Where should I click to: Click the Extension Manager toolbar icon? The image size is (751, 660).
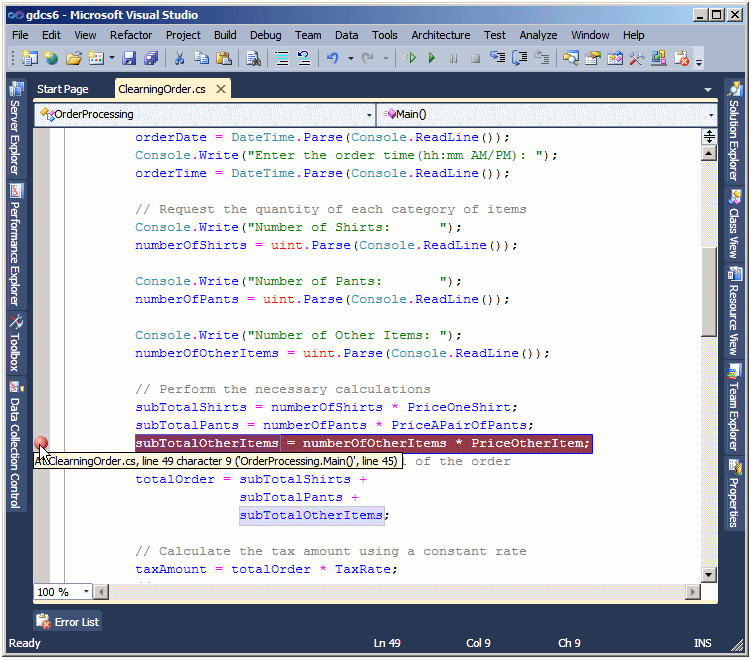click(659, 58)
